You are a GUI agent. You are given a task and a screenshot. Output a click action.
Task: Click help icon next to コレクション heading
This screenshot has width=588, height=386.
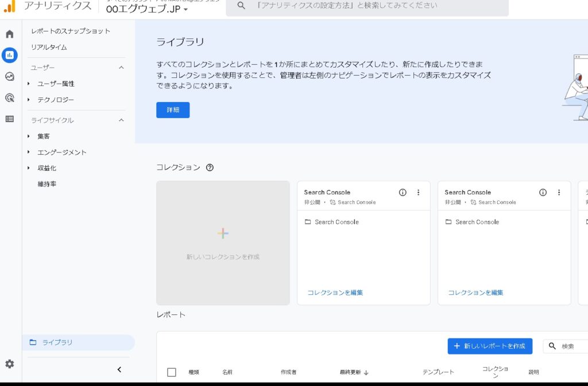[x=210, y=167]
